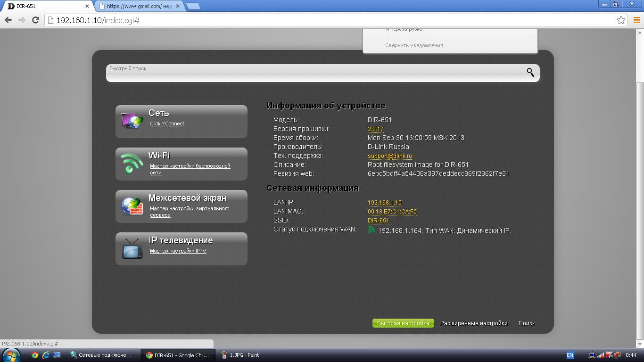The height and width of the screenshot is (362, 644).
Task: Reload the router page
Action: [x=35, y=20]
